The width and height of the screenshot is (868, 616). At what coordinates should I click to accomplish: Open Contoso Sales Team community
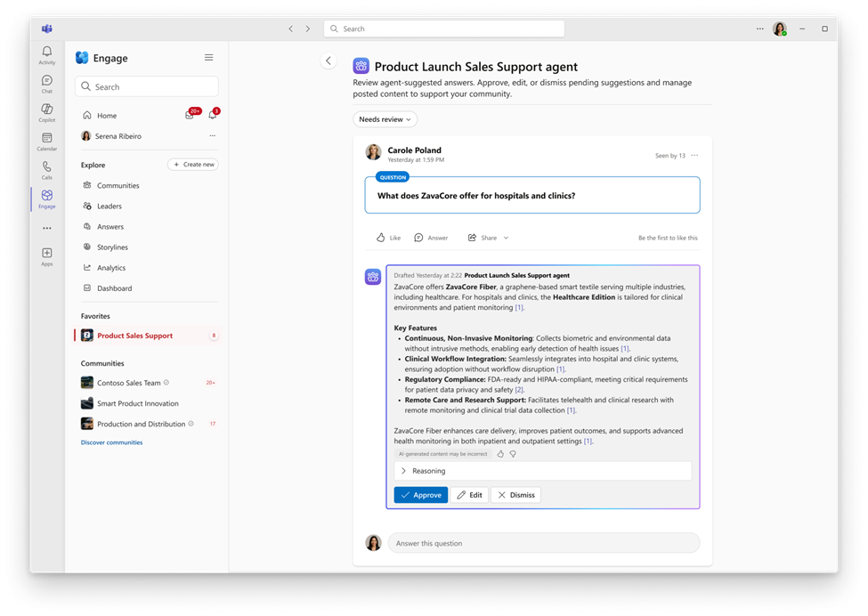pos(149,383)
